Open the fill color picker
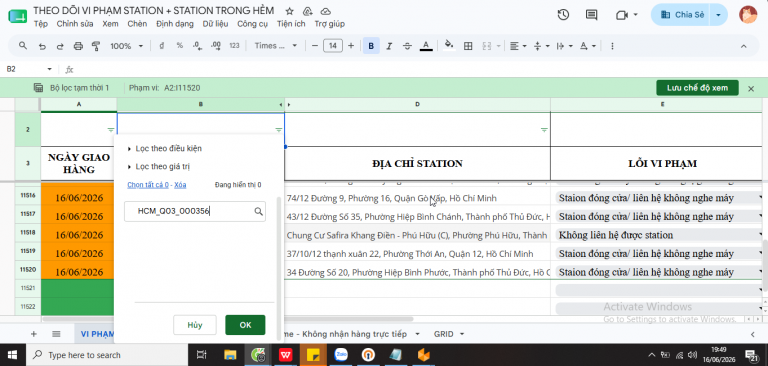 click(449, 46)
